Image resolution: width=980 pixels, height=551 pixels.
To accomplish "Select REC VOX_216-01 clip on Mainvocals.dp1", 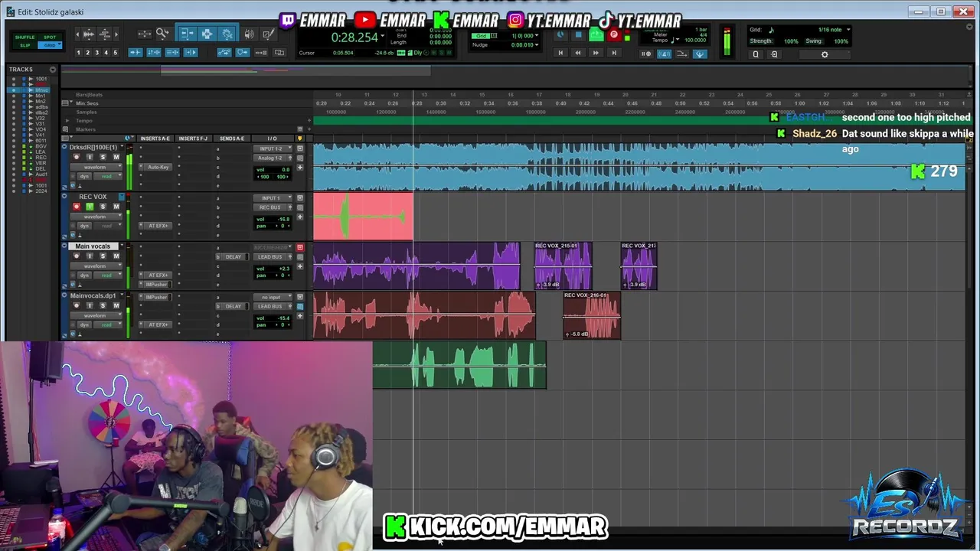I will click(x=592, y=315).
